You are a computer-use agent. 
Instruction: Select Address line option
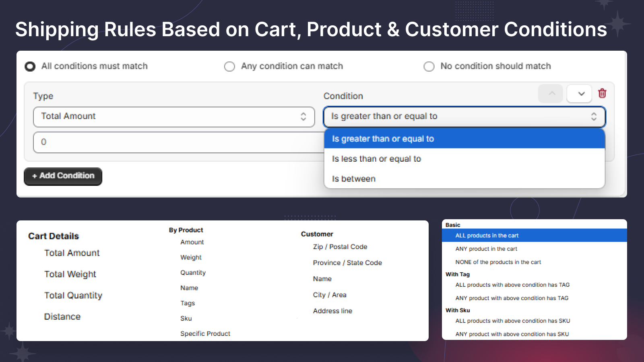tap(332, 311)
